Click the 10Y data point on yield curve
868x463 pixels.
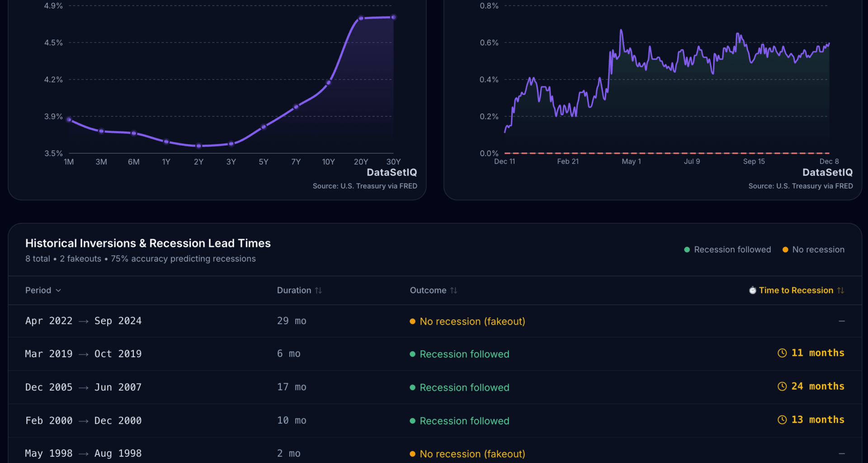click(x=329, y=83)
